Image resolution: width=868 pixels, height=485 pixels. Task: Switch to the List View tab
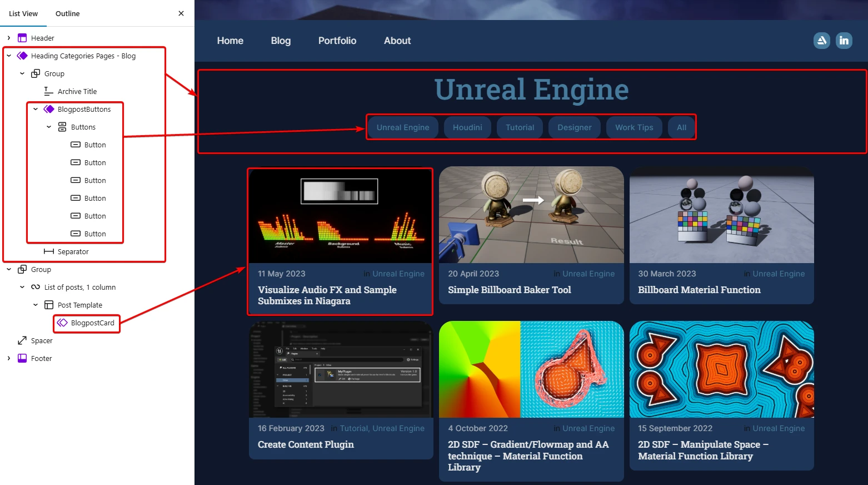click(x=23, y=13)
